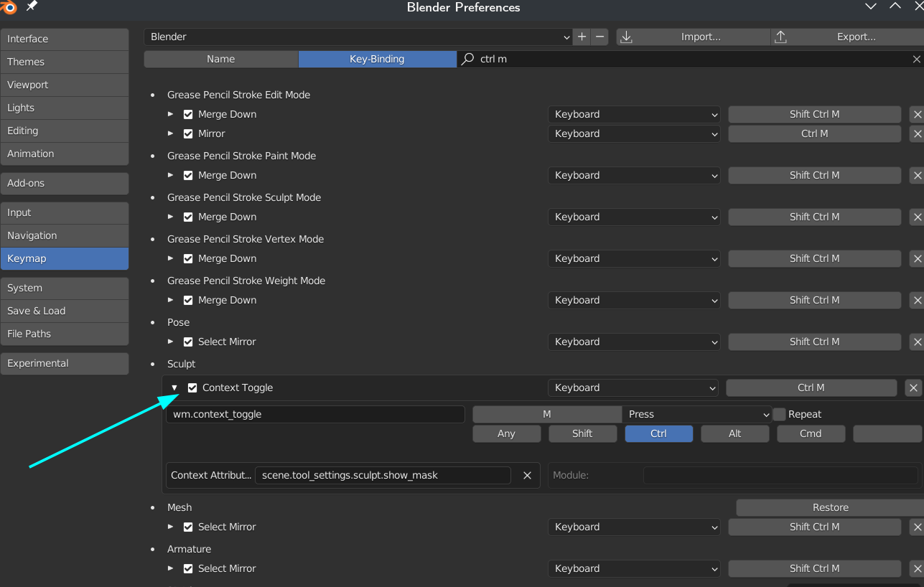
Task: Go to the Navigation tab
Action: 65,235
